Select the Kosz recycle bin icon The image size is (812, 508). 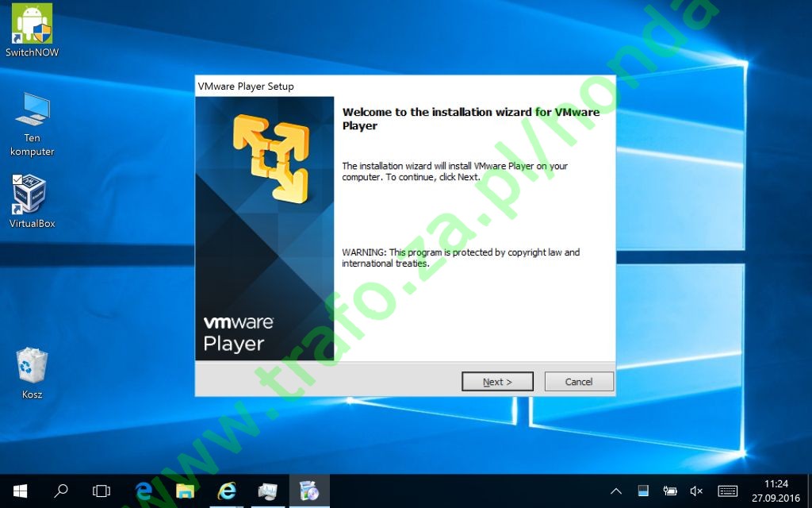pos(32,373)
